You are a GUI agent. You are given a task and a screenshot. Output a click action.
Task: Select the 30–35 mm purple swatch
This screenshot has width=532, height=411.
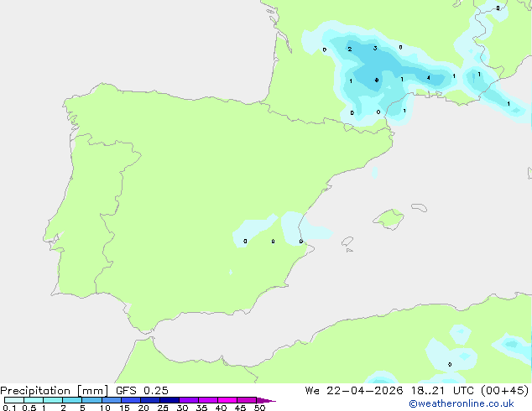pos(189,400)
